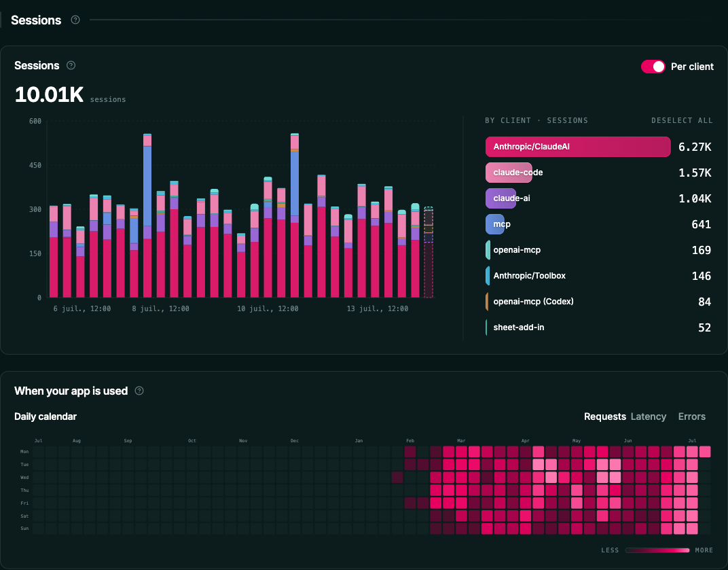The width and height of the screenshot is (728, 570).
Task: Click the 450 y-axis label
Action: pos(35,165)
